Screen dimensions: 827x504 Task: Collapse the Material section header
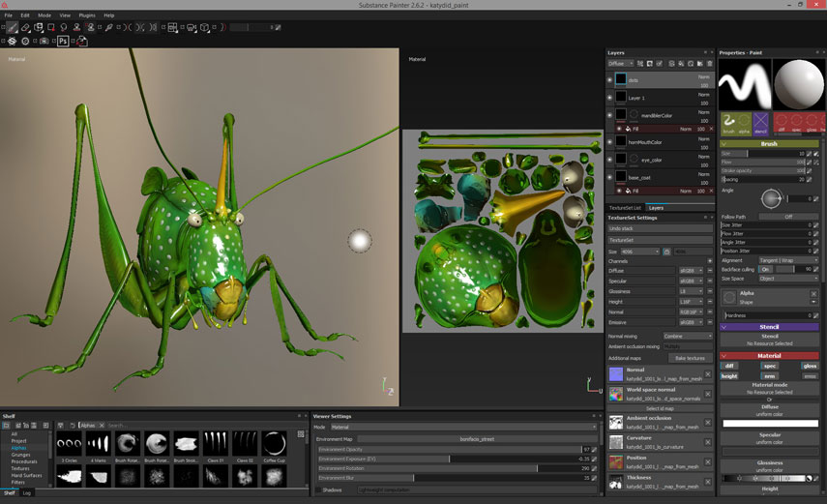coord(770,356)
